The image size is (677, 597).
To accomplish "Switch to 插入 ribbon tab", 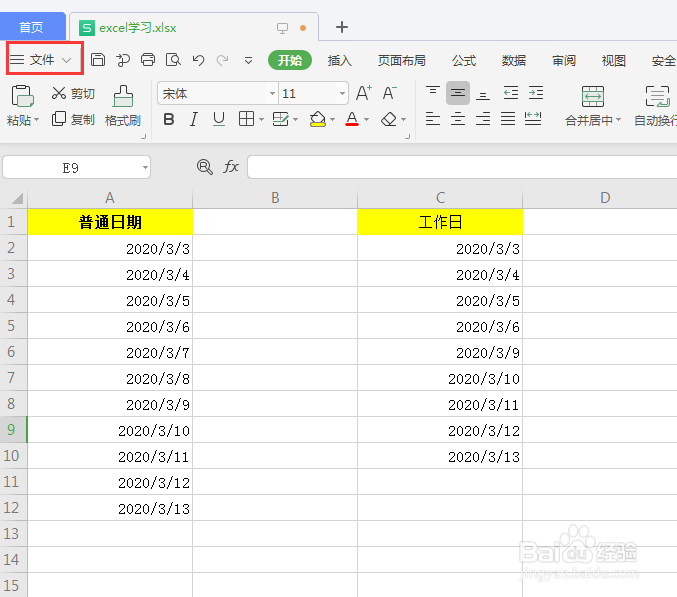I will pyautogui.click(x=339, y=60).
